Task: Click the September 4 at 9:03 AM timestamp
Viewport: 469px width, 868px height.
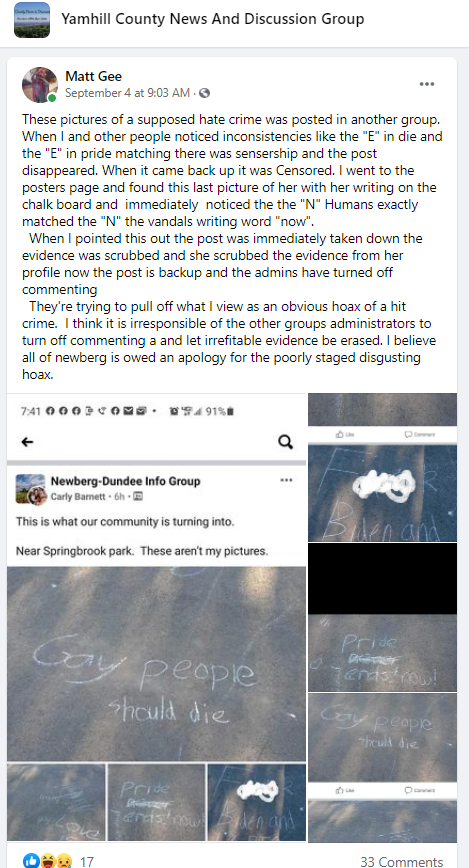Action: click(x=127, y=93)
